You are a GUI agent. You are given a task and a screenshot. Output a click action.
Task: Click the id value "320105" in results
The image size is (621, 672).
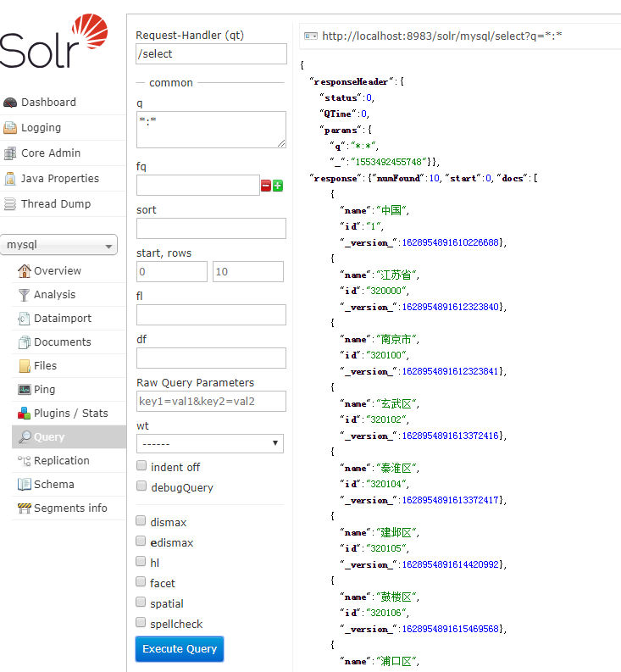pyautogui.click(x=385, y=548)
